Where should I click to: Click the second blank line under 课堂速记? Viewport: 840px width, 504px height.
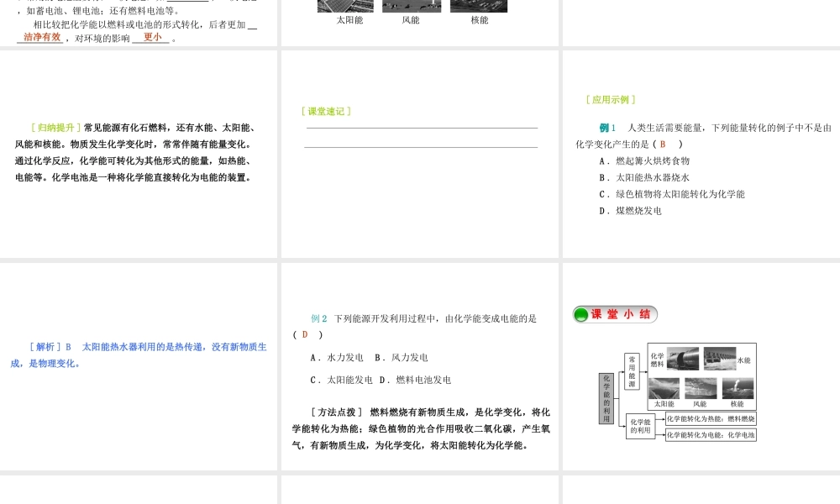point(421,147)
